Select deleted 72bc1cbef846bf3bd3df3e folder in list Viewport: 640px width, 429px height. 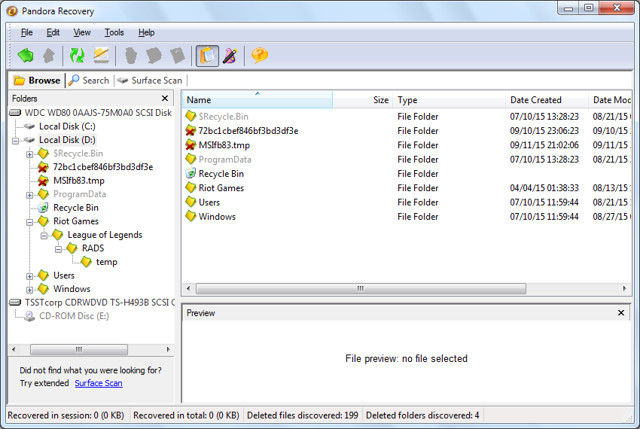point(247,130)
